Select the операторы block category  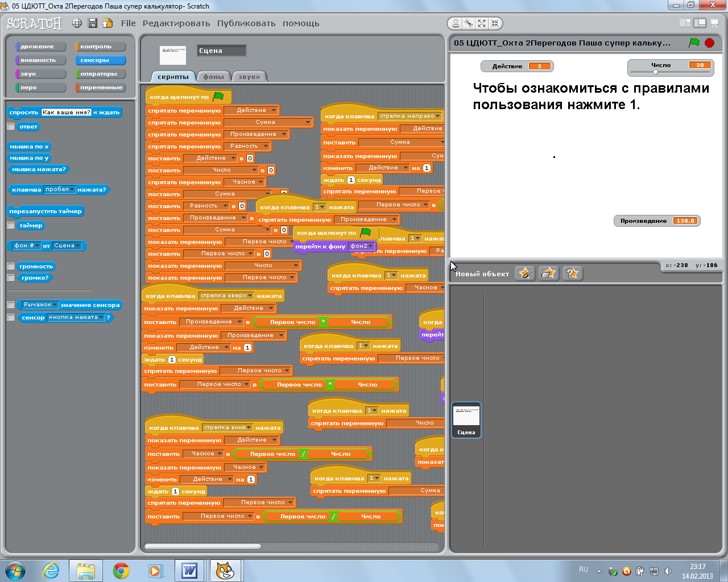pyautogui.click(x=100, y=74)
